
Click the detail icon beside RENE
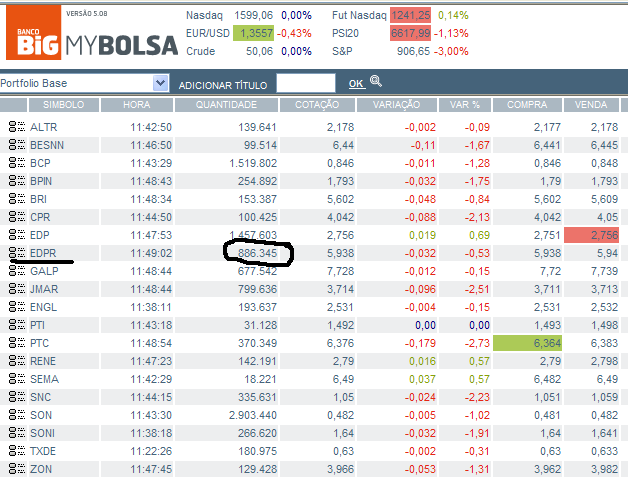17,361
